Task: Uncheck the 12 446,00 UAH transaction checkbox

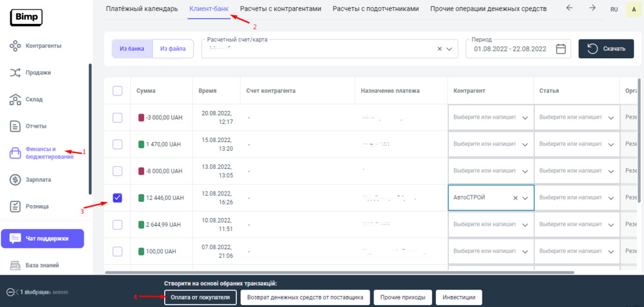Action: point(117,198)
